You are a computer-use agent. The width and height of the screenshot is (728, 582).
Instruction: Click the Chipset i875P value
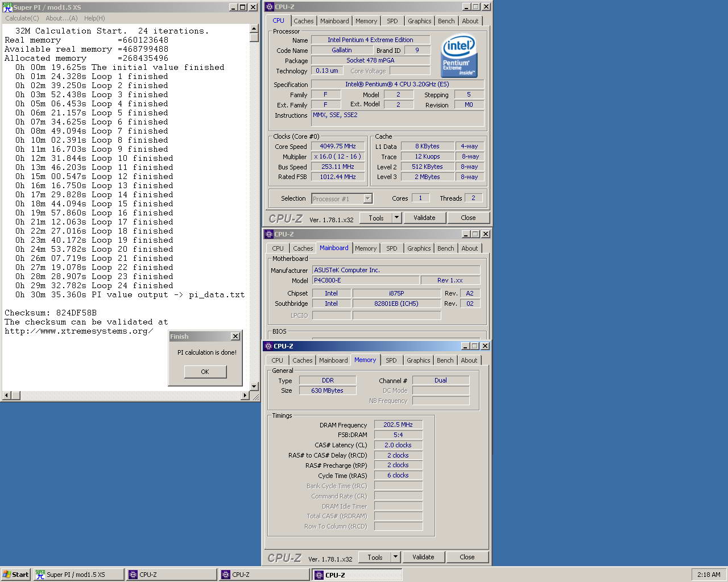pyautogui.click(x=396, y=293)
